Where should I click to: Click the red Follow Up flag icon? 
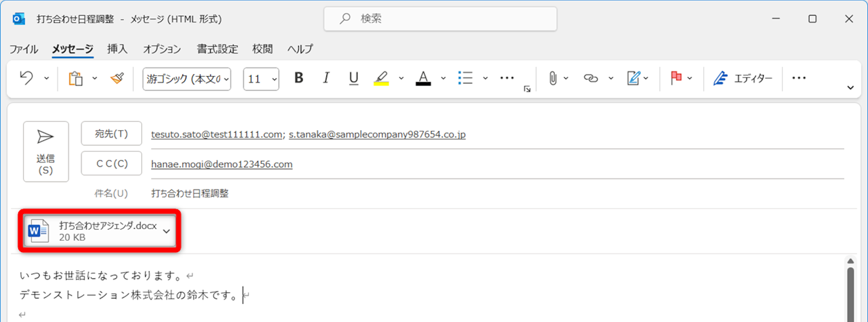pyautogui.click(x=676, y=78)
